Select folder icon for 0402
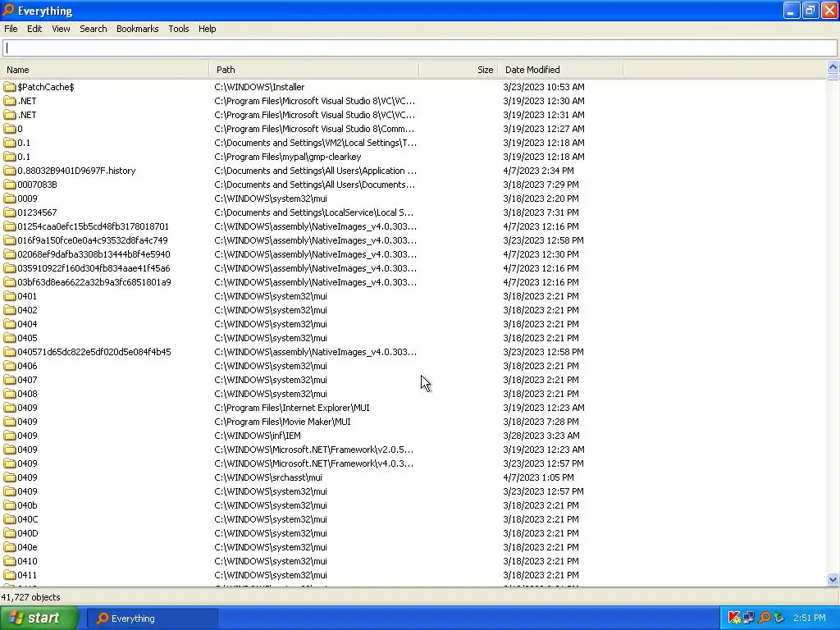The width and height of the screenshot is (840, 630). [x=10, y=309]
